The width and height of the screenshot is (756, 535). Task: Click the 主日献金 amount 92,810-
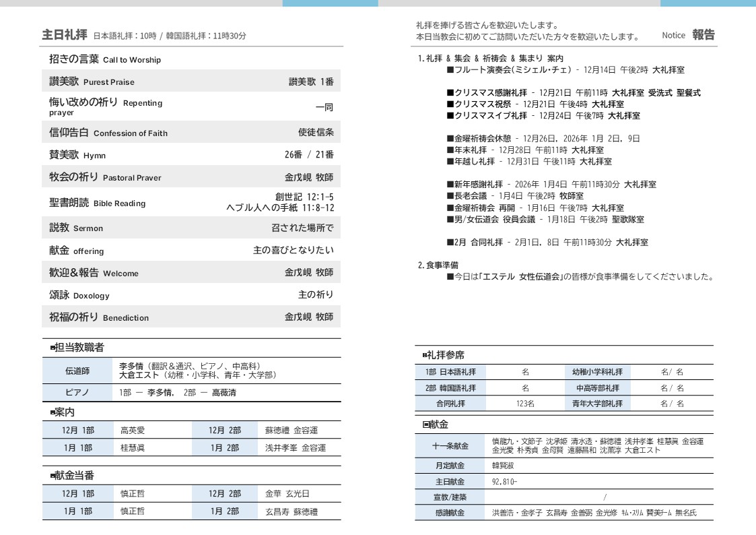click(505, 482)
